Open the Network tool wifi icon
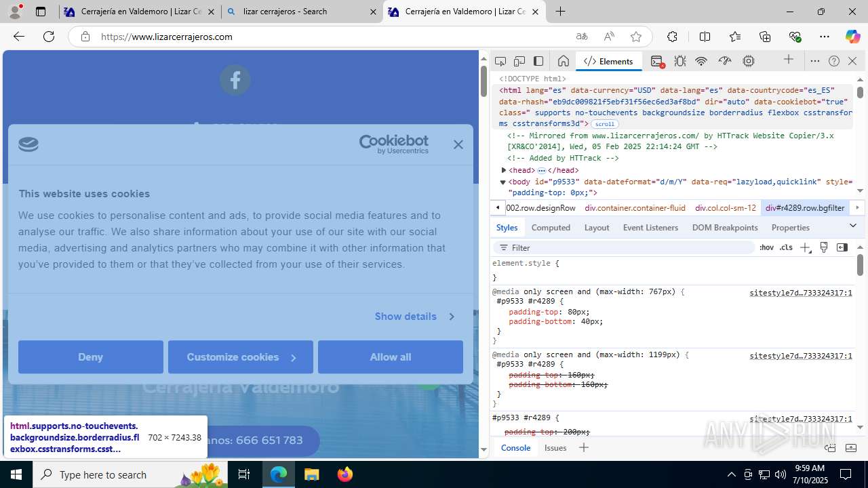 coord(701,61)
